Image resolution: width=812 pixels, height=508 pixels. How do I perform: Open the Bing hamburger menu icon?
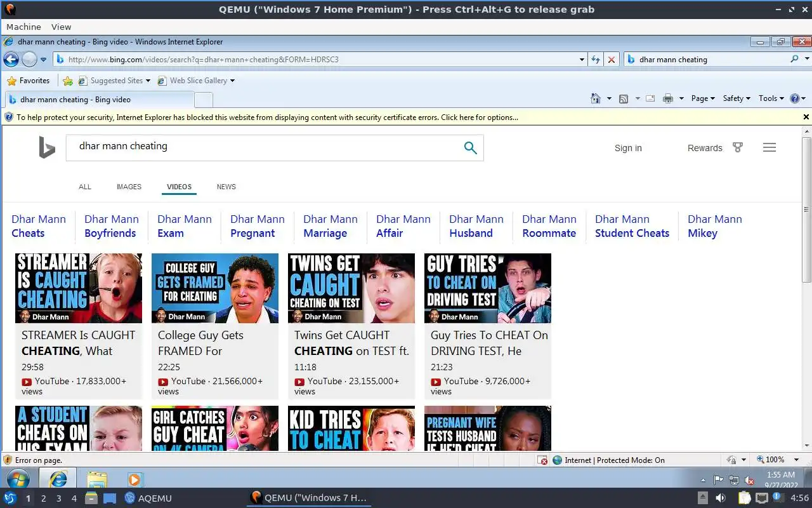coord(769,147)
